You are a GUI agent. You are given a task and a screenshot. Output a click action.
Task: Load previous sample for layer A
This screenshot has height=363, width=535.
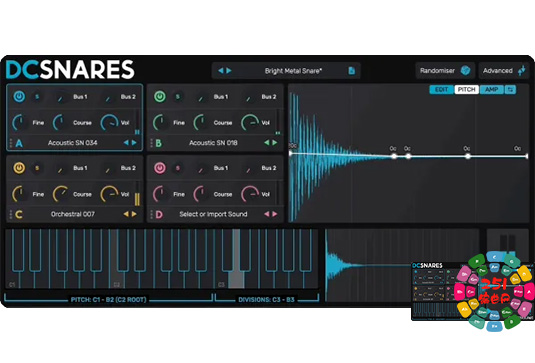click(x=126, y=143)
